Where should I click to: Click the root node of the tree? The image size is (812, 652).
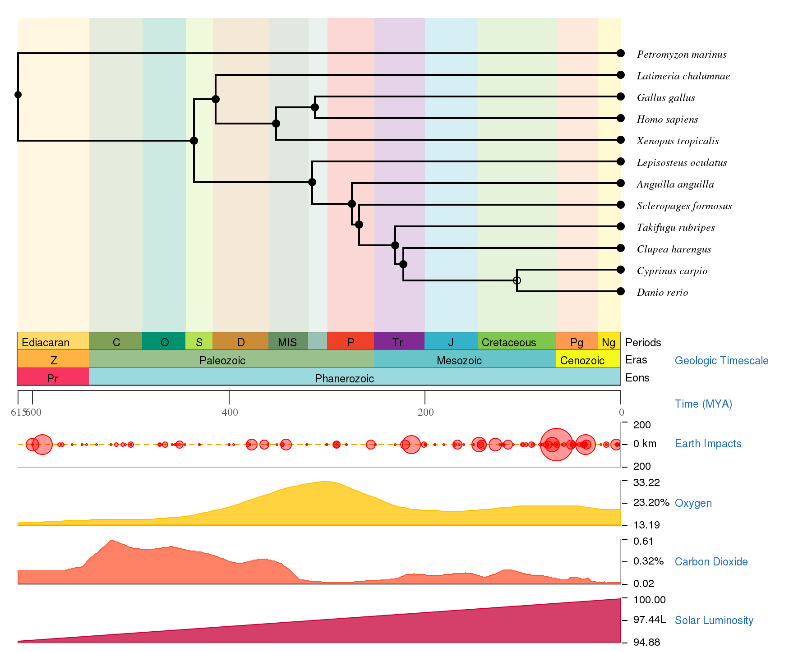[x=18, y=95]
